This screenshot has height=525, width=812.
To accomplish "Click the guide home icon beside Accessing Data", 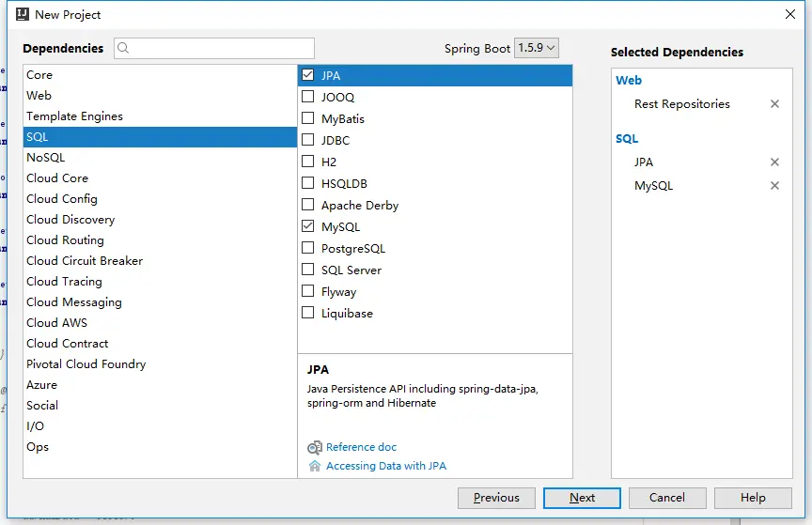I will click(x=314, y=466).
